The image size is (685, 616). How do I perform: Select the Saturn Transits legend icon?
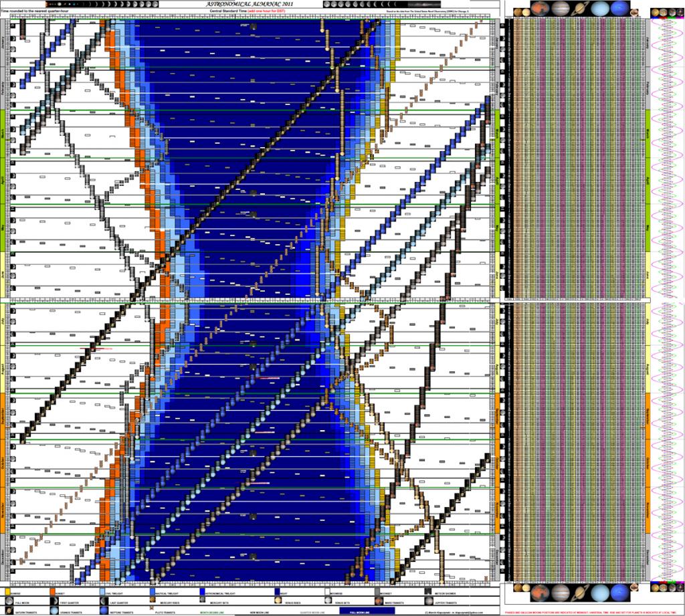click(x=7, y=611)
